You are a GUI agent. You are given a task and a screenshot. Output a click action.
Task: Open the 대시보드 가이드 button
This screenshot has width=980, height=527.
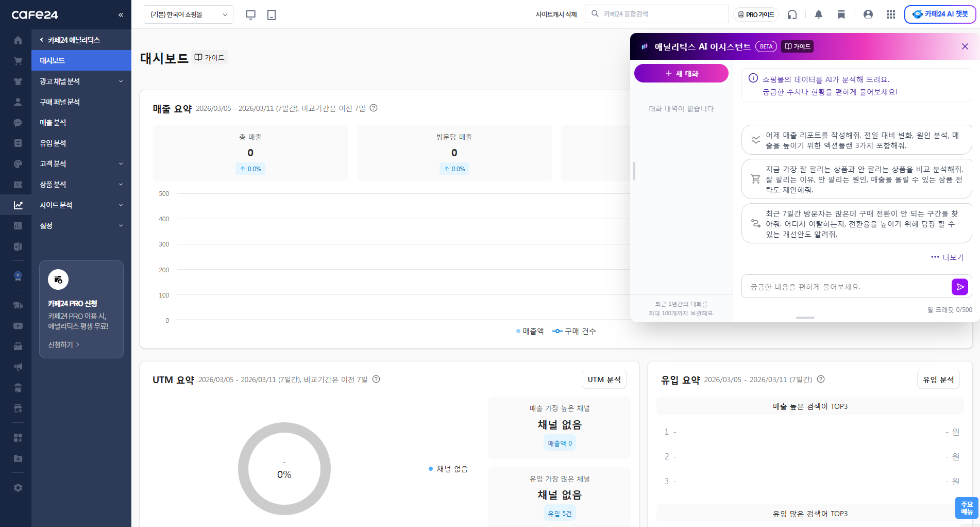(x=210, y=57)
